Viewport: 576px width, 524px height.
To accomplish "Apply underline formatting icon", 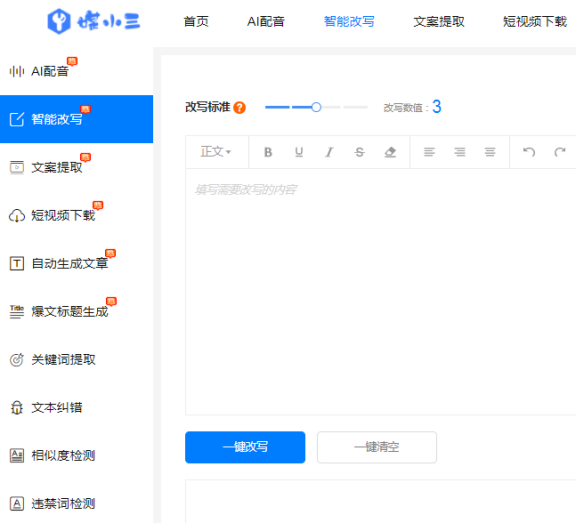I will click(299, 152).
